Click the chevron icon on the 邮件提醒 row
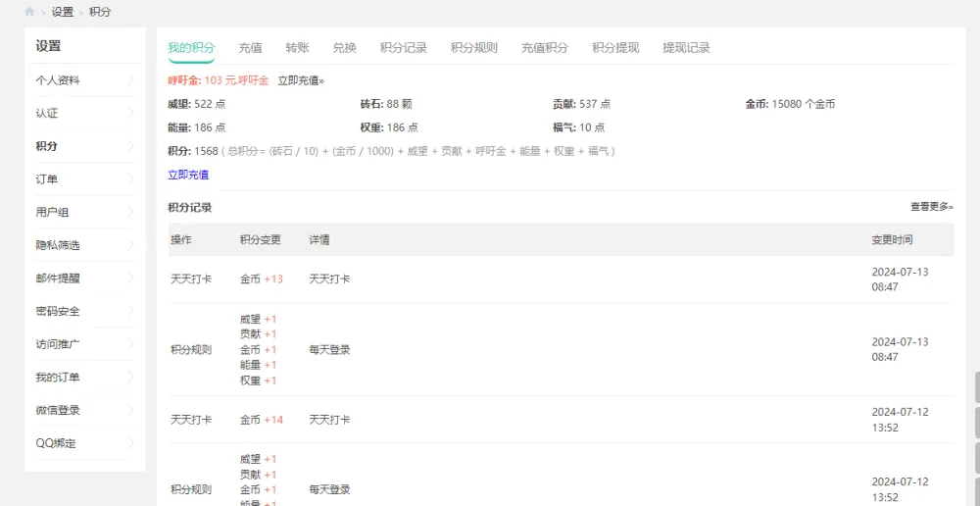The image size is (980, 506). click(130, 278)
